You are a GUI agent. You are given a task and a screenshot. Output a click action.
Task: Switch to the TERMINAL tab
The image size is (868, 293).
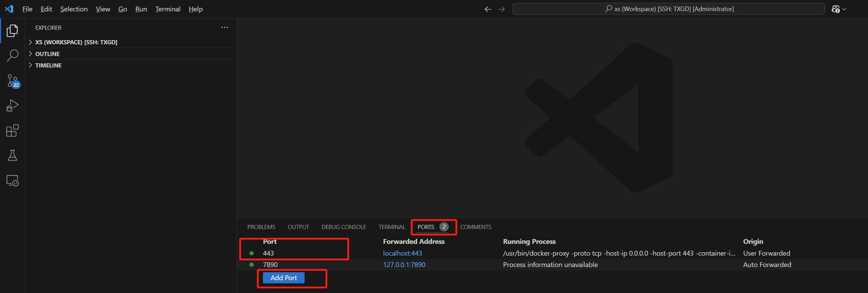click(392, 227)
